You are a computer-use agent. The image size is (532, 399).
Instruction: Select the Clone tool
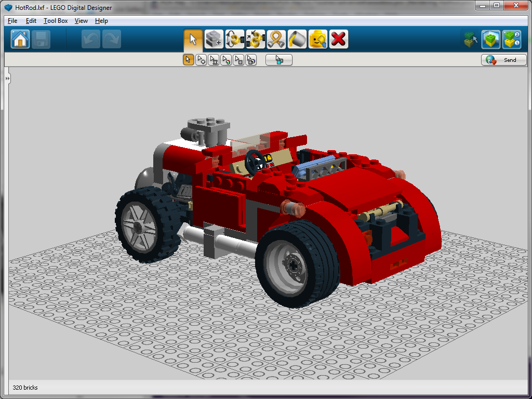pyautogui.click(x=214, y=38)
